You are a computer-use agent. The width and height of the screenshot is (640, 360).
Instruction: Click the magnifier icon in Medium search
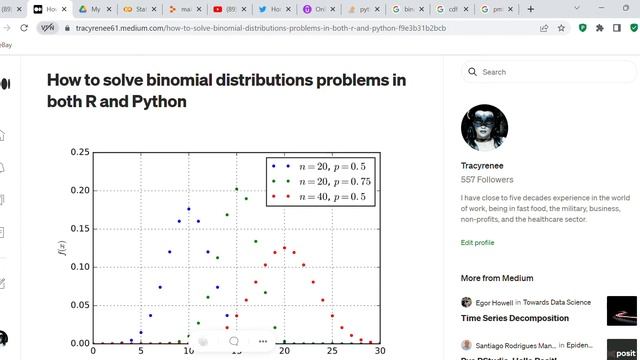tap(472, 72)
